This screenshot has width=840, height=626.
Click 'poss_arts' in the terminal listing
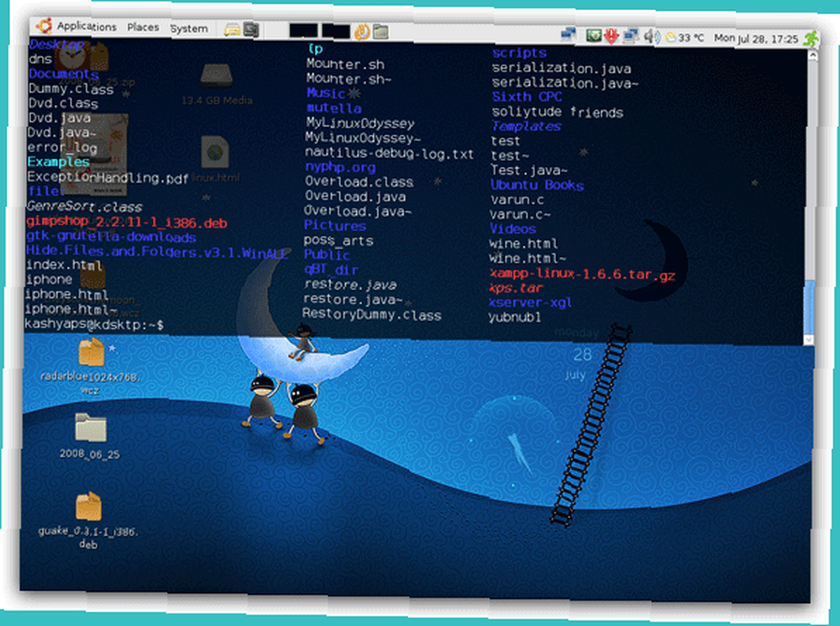coord(339,240)
